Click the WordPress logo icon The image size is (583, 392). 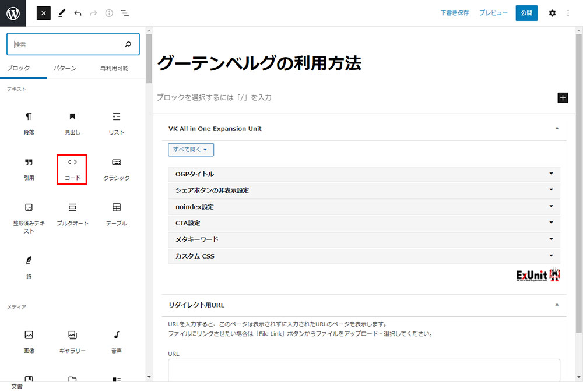pyautogui.click(x=13, y=13)
